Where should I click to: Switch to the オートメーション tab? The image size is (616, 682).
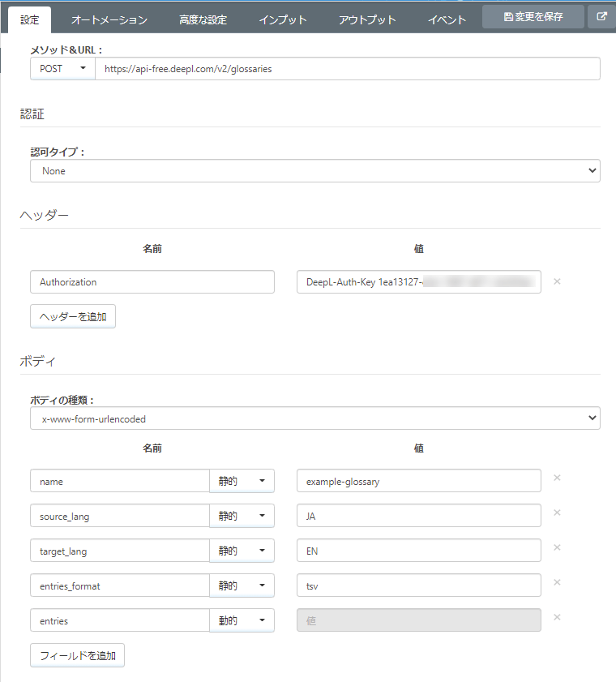point(109,19)
